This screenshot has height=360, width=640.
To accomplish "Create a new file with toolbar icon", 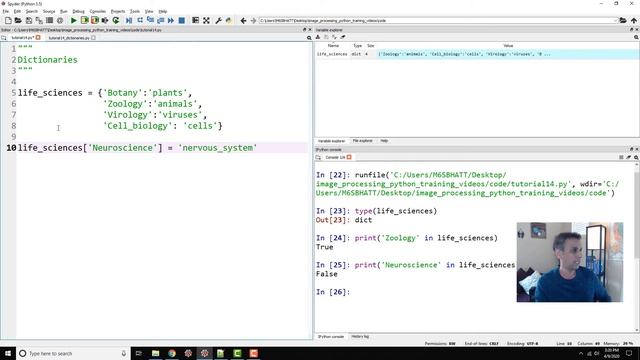I will tap(8, 20).
